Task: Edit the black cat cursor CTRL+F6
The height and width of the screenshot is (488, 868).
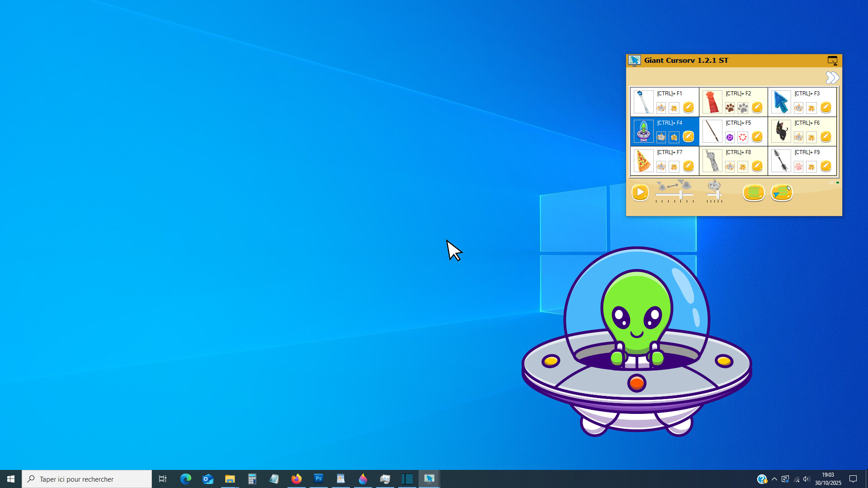Action: pyautogui.click(x=826, y=137)
